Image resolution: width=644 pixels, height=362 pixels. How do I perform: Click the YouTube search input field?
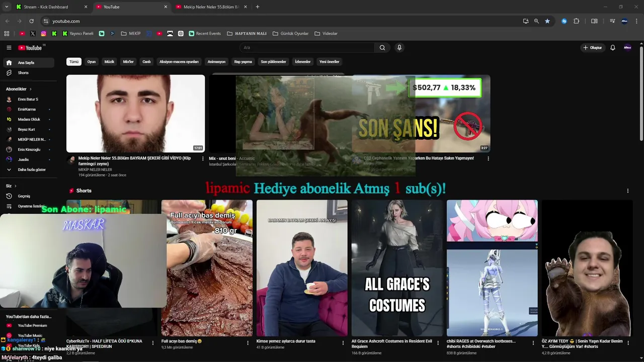coord(307,48)
